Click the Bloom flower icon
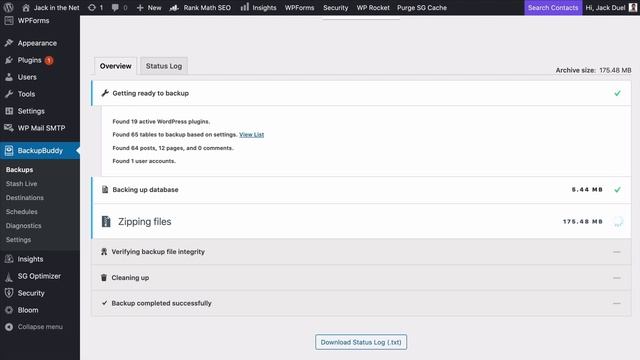The image size is (640, 360). point(9,310)
